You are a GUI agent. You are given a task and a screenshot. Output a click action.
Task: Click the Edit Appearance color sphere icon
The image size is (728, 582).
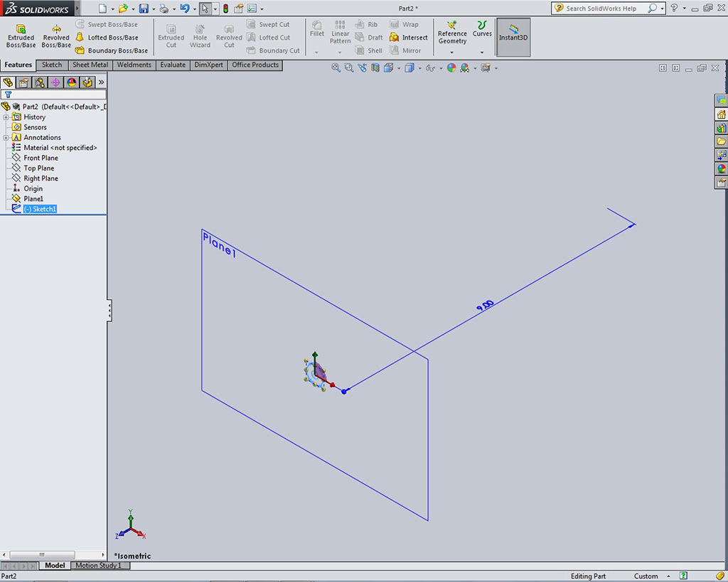tap(451, 68)
